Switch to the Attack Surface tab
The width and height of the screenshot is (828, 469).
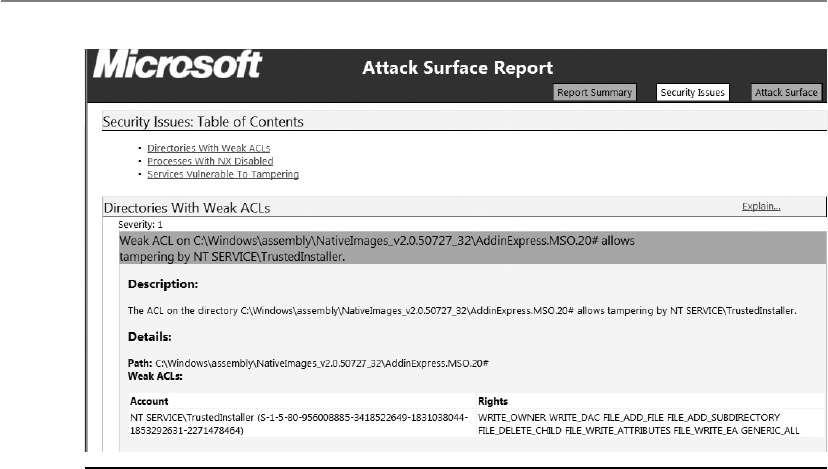(786, 92)
